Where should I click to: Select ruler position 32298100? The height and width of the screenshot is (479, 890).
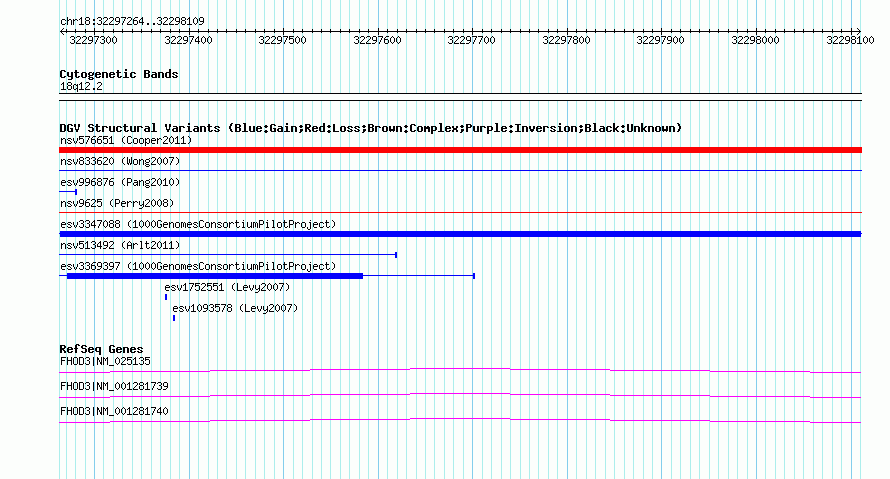(850, 40)
